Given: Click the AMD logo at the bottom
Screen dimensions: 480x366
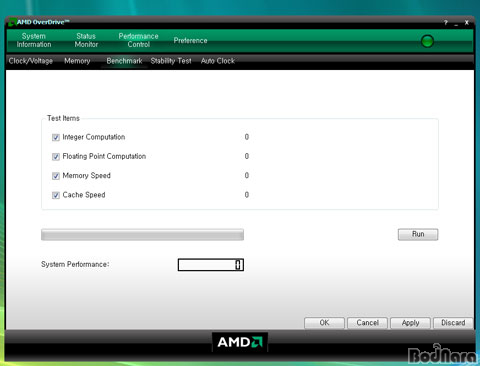Looking at the screenshot, I should click(240, 342).
